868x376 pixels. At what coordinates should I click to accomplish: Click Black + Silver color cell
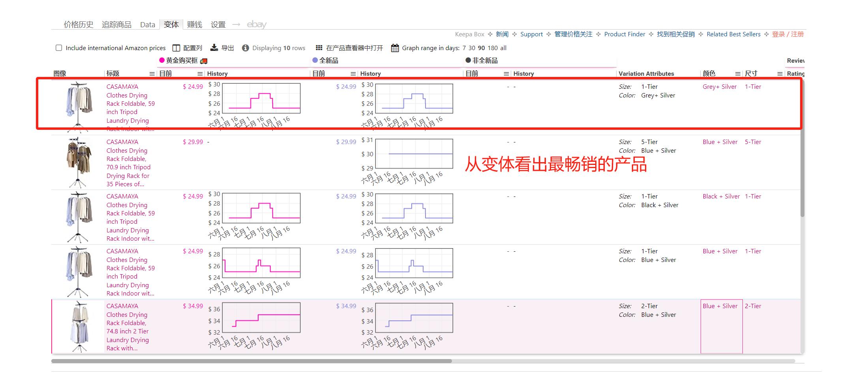(721, 196)
